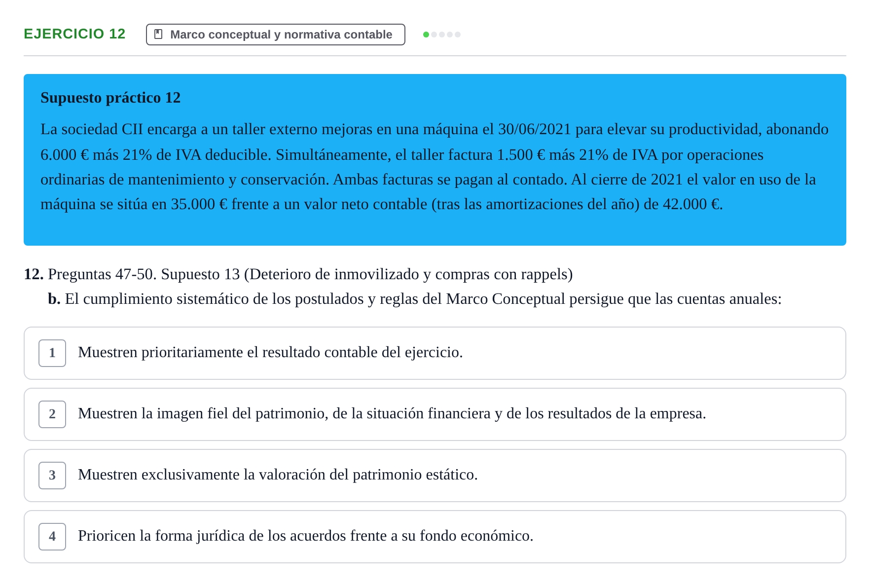Click the EJERCICIO 12 heading
870x588 pixels.
tap(74, 34)
